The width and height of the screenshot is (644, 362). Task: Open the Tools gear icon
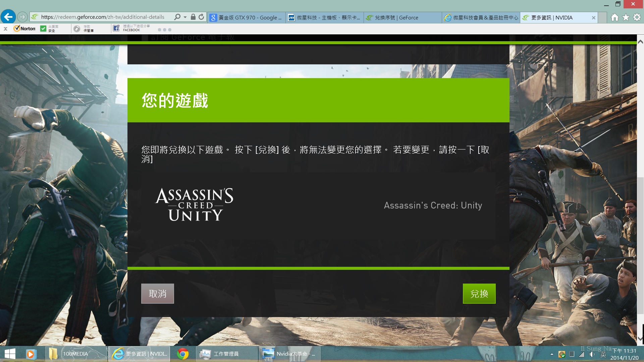[637, 17]
